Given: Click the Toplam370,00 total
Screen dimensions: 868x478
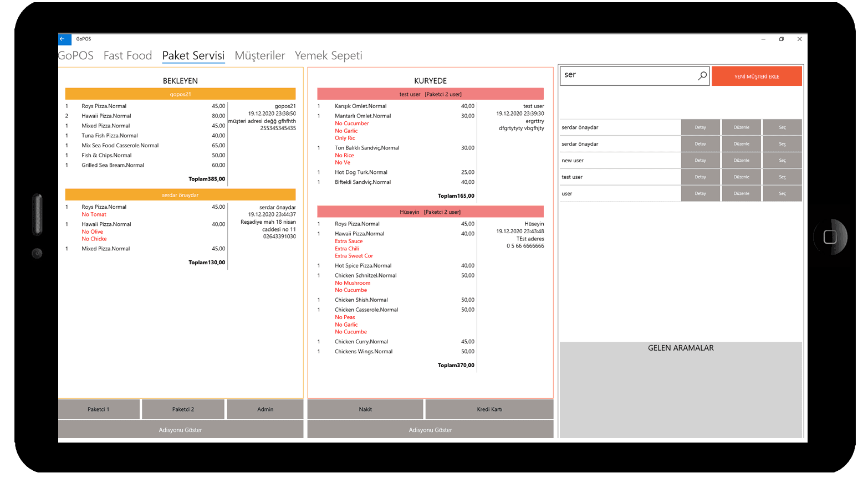Looking at the screenshot, I should (x=456, y=366).
